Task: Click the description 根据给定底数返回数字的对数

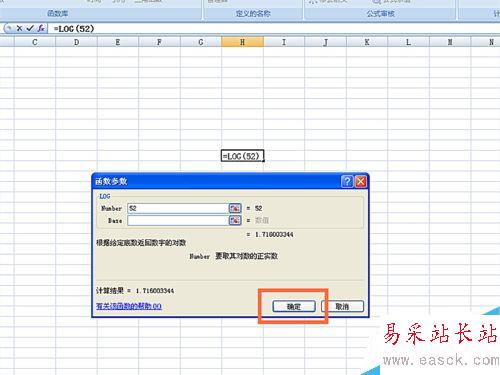Action: (x=141, y=243)
